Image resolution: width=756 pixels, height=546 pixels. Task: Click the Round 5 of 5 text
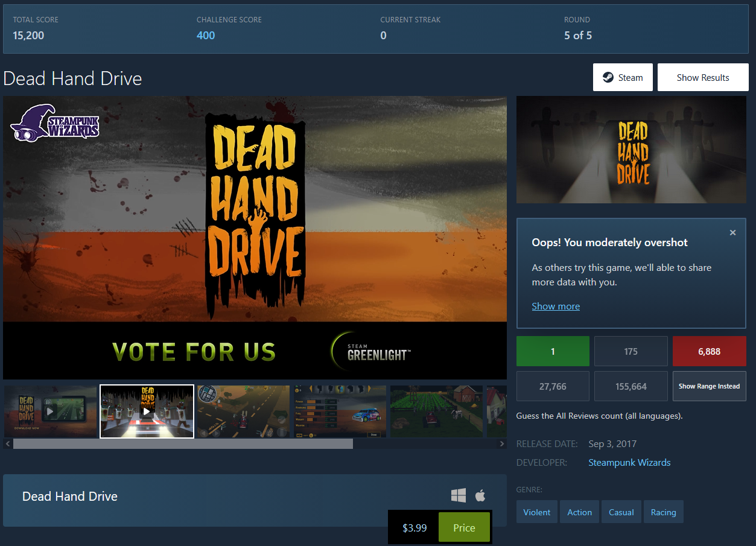click(x=578, y=35)
